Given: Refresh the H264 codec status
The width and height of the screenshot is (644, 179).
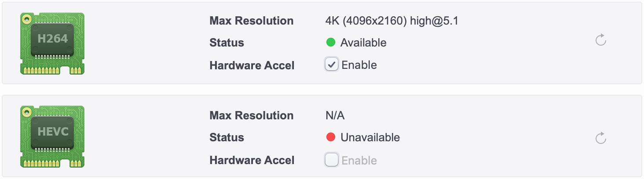Looking at the screenshot, I should [601, 41].
